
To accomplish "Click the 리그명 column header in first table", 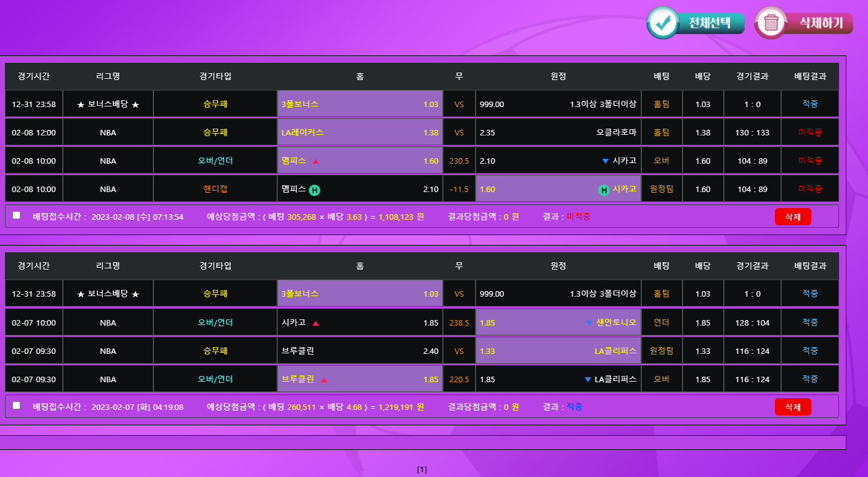I will tap(108, 76).
